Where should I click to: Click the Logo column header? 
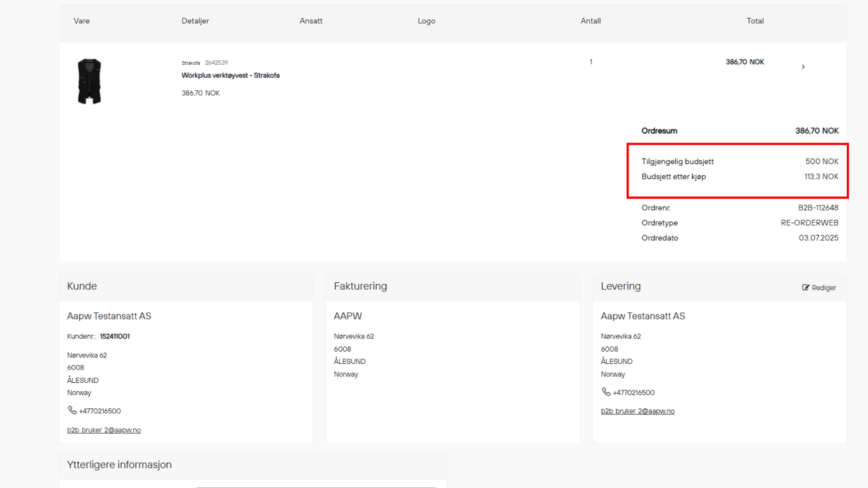pos(426,21)
